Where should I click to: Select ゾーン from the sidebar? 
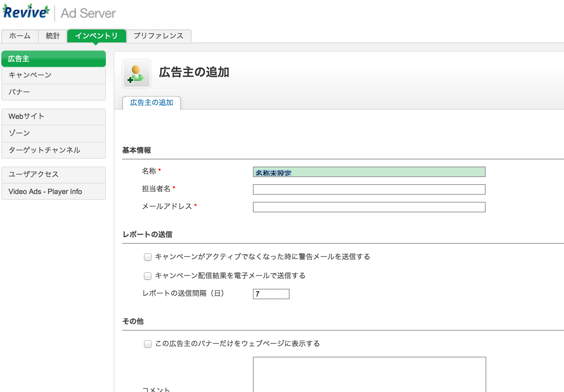click(x=53, y=133)
